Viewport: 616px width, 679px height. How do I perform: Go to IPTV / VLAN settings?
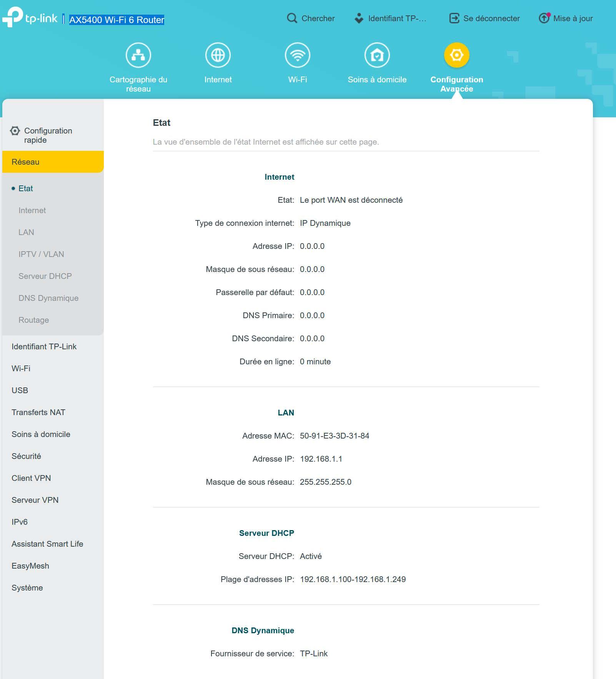(41, 254)
